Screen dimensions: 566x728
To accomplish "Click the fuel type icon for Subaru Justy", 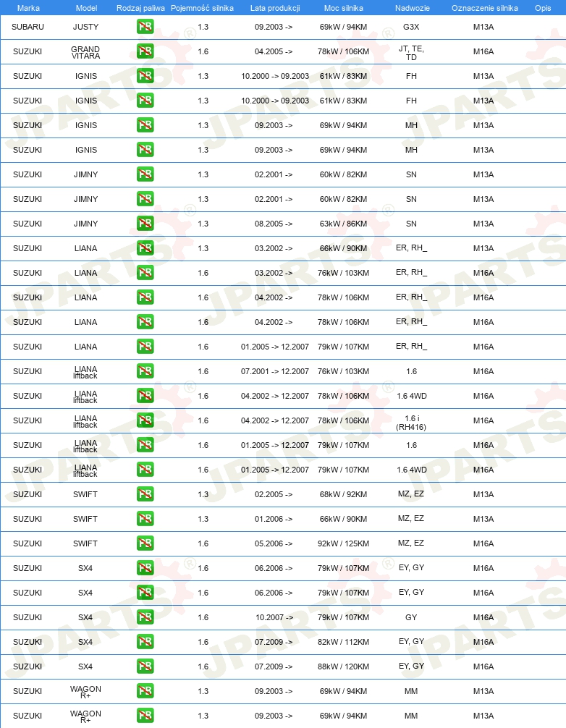I will click(x=145, y=27).
